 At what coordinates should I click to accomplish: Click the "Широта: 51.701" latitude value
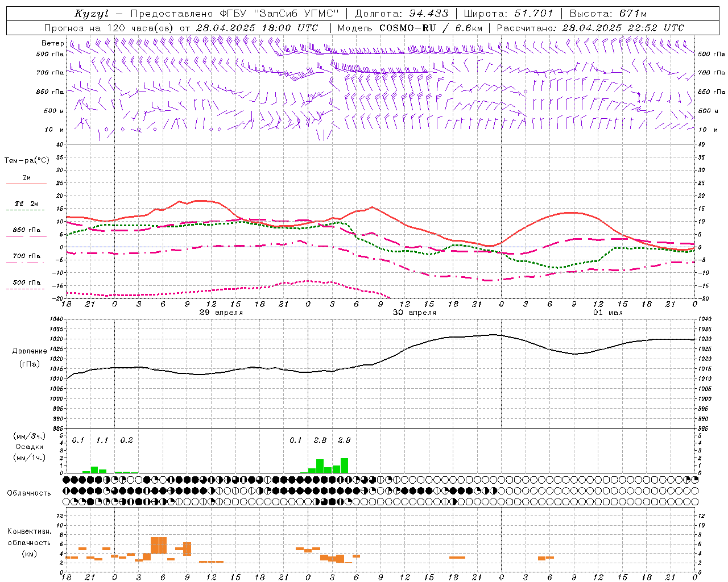pyautogui.click(x=508, y=14)
